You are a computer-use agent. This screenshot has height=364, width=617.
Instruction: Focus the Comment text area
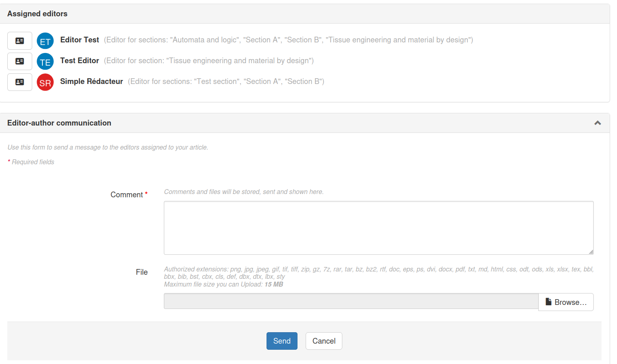click(378, 227)
